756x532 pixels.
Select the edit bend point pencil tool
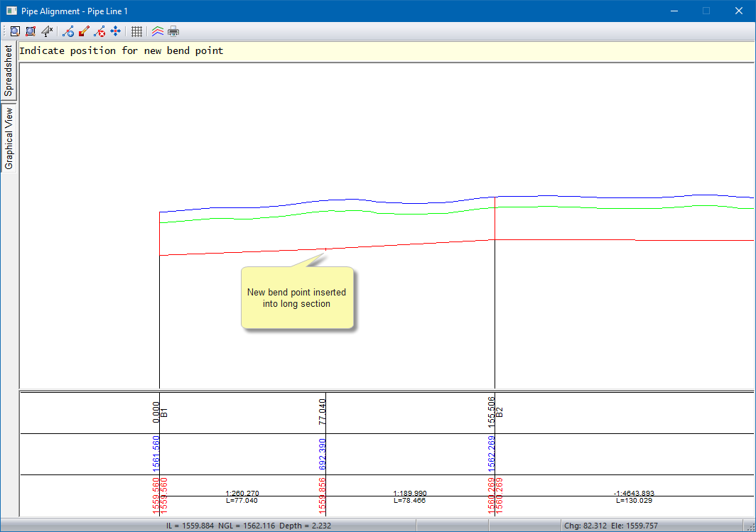pyautogui.click(x=84, y=31)
